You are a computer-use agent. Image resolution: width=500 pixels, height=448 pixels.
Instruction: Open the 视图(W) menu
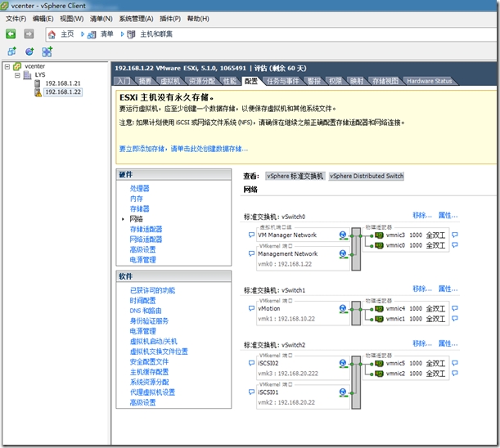pos(72,19)
